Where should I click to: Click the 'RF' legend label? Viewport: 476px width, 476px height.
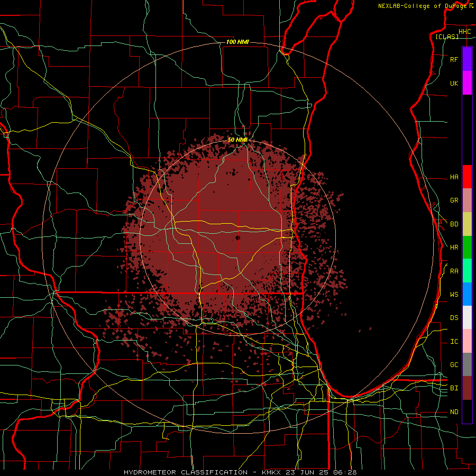(454, 59)
